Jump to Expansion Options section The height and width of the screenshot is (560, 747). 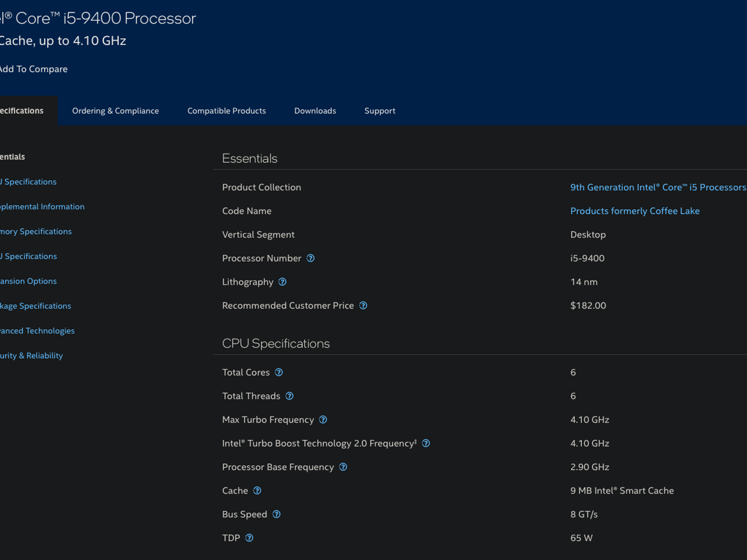[28, 281]
